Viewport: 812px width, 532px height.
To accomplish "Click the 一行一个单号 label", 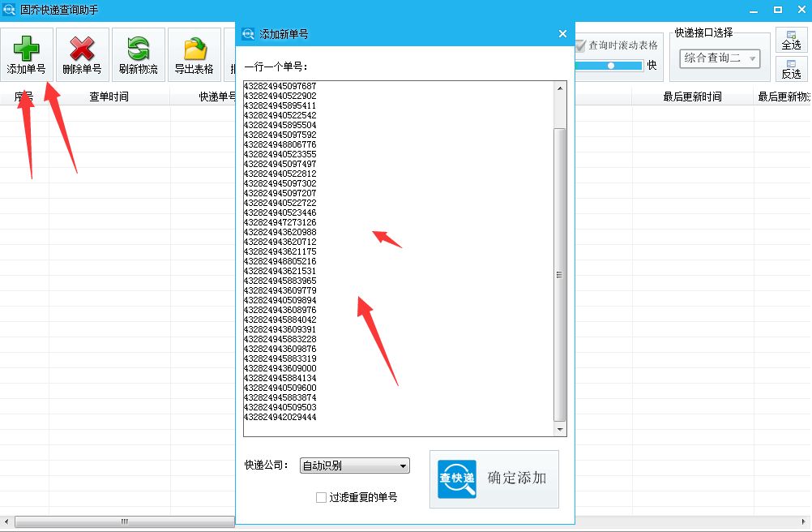I will click(x=276, y=66).
